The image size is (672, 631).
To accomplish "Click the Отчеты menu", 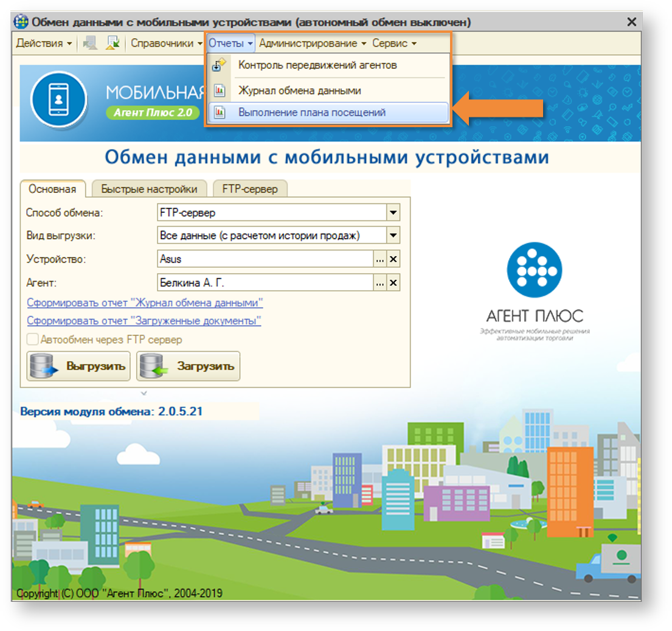I will (x=230, y=43).
